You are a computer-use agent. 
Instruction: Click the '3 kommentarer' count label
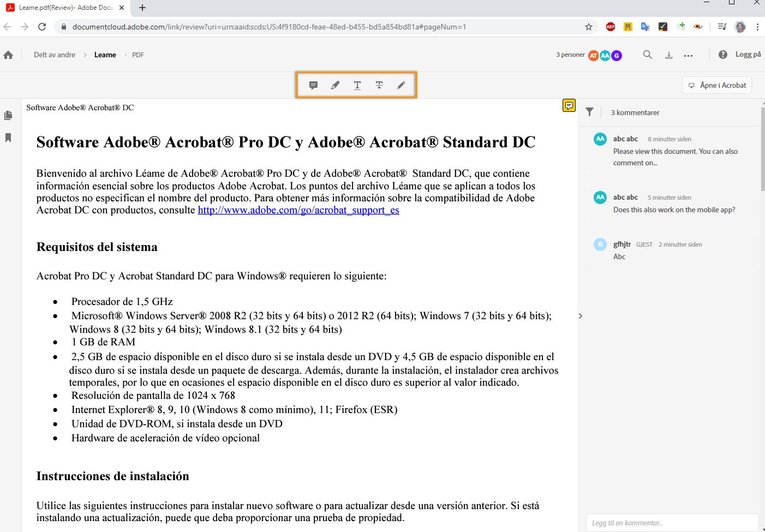point(635,112)
